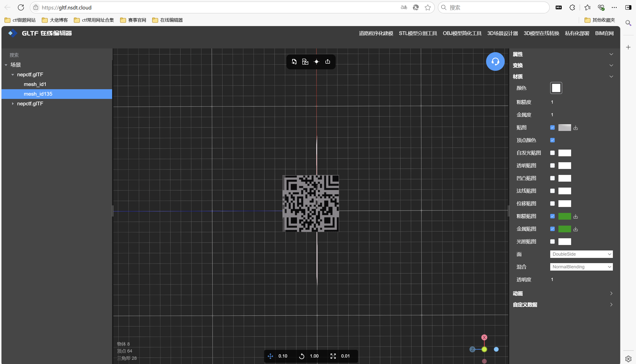Screen dimensions: 636x364
Task: Collapse the 材质 material section
Action: [x=611, y=77]
